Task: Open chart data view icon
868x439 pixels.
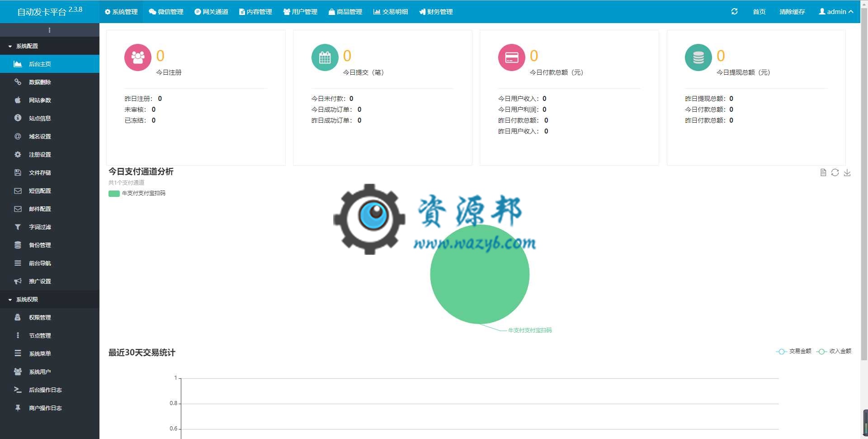Action: click(823, 172)
